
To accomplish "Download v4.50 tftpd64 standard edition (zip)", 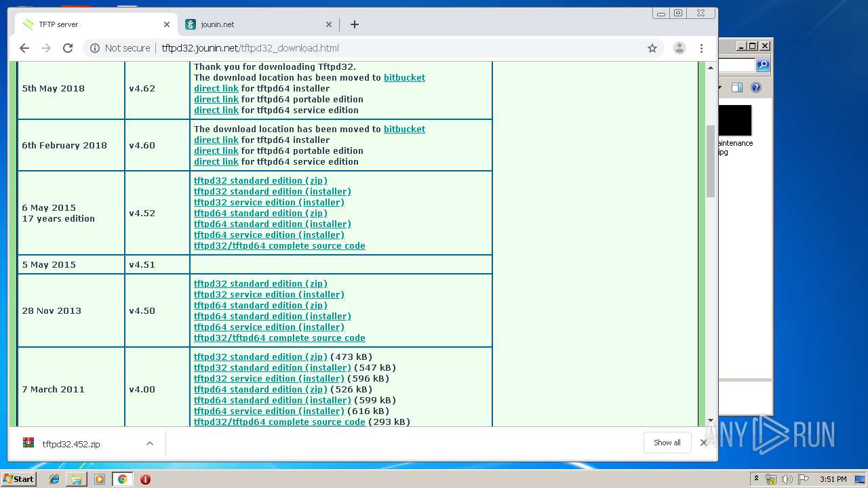I will click(x=260, y=305).
